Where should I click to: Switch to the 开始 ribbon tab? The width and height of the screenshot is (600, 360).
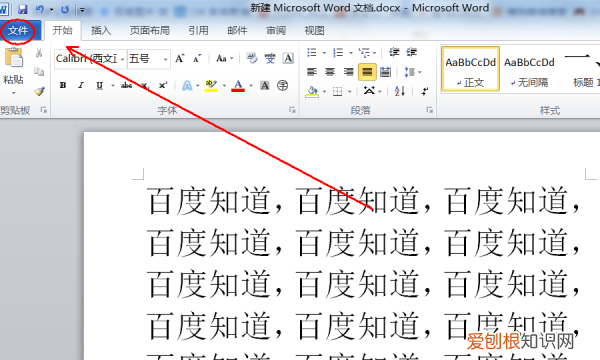(62, 31)
